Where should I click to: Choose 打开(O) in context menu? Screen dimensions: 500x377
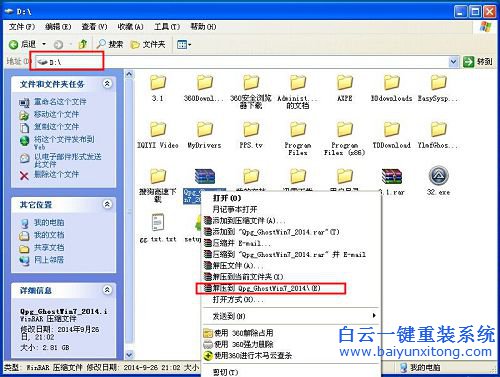[291, 198]
